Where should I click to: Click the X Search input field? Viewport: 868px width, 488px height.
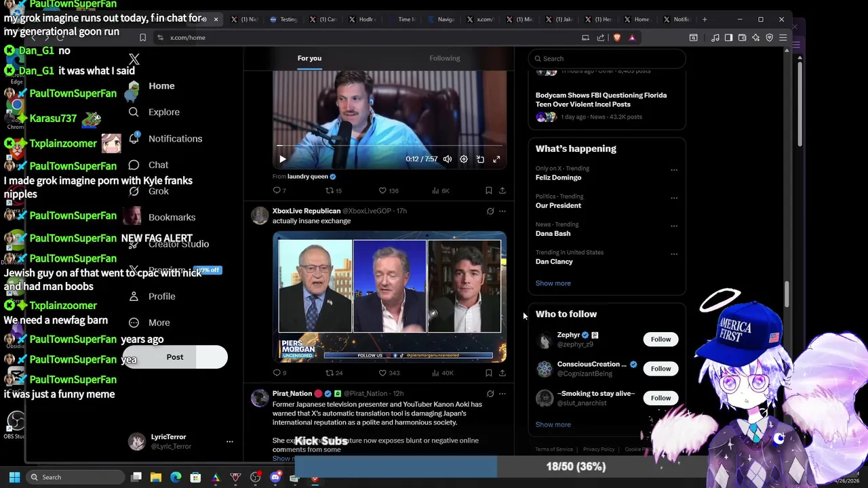(x=607, y=58)
